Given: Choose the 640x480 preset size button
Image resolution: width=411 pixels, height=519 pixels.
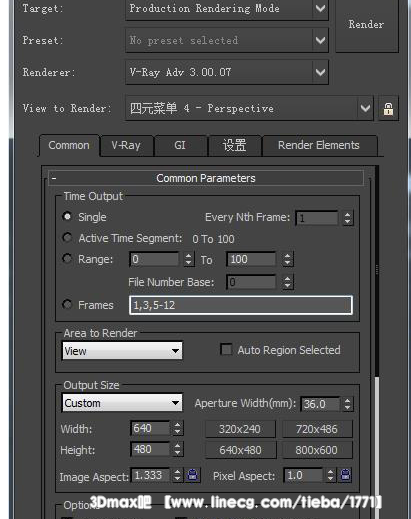Looking at the screenshot, I should click(240, 450).
